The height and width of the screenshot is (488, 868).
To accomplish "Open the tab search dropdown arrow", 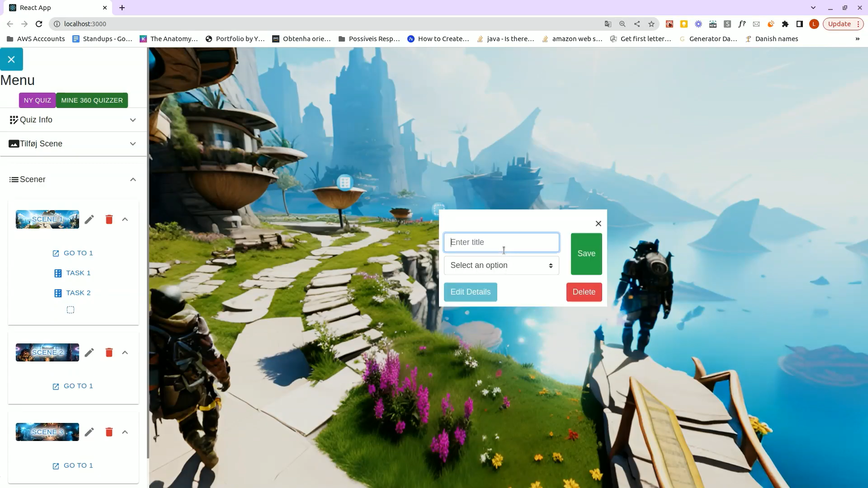I will [813, 8].
